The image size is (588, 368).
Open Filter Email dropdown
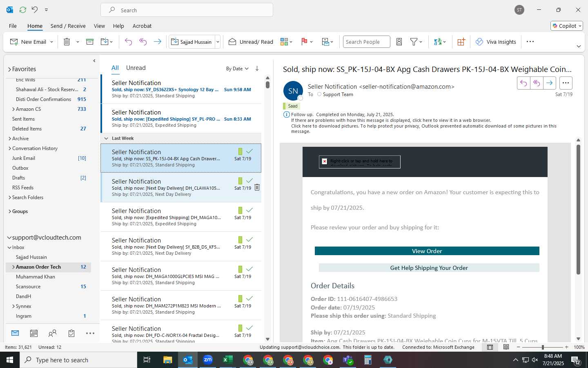(416, 42)
